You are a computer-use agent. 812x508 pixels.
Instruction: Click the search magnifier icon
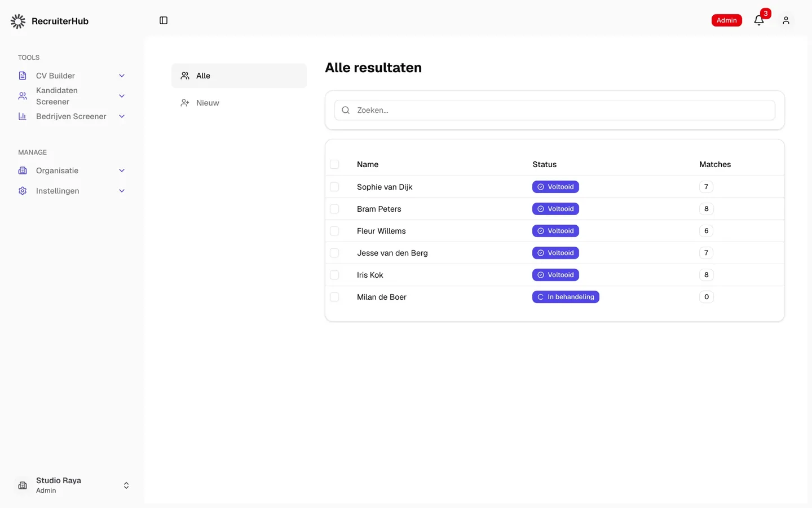coord(346,110)
